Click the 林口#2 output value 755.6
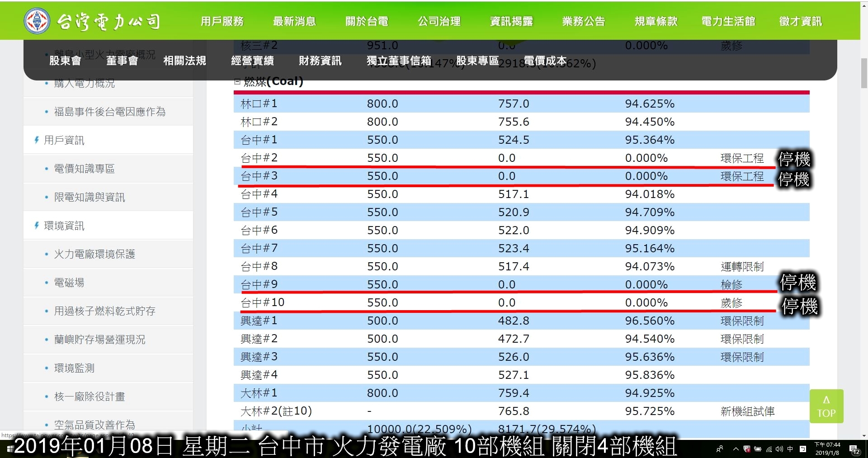The width and height of the screenshot is (868, 458). pos(514,122)
